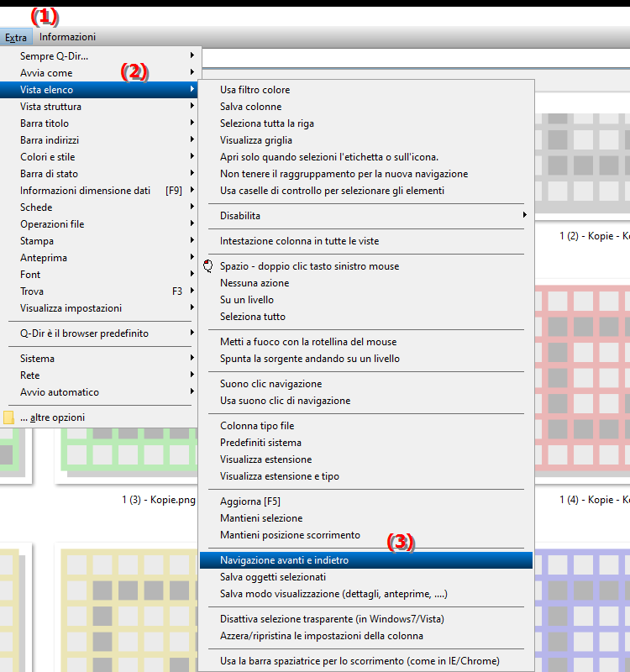Choose Aggiorna [F5] entry
Viewport: 630px width, 672px height.
click(x=366, y=501)
